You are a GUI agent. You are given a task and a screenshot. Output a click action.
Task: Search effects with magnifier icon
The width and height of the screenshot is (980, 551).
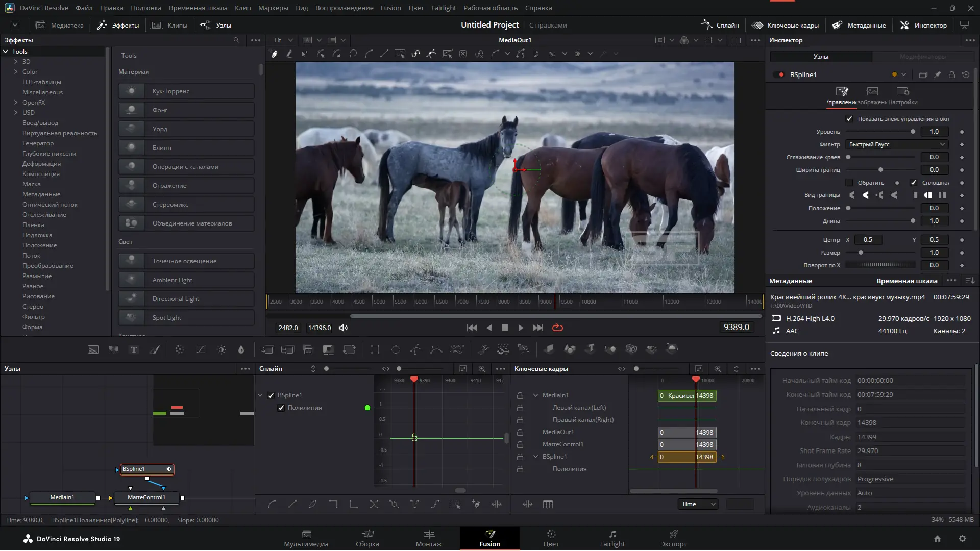click(236, 40)
